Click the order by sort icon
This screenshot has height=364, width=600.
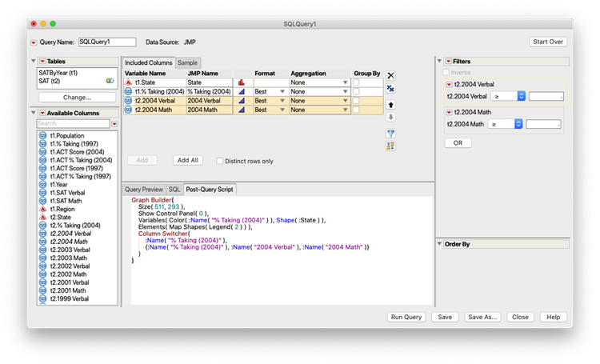390,146
